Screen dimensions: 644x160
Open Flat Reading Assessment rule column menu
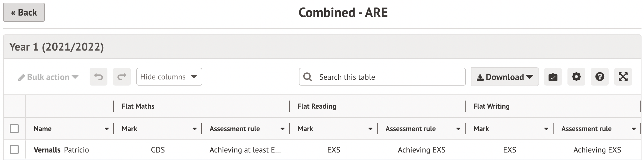[x=458, y=129]
